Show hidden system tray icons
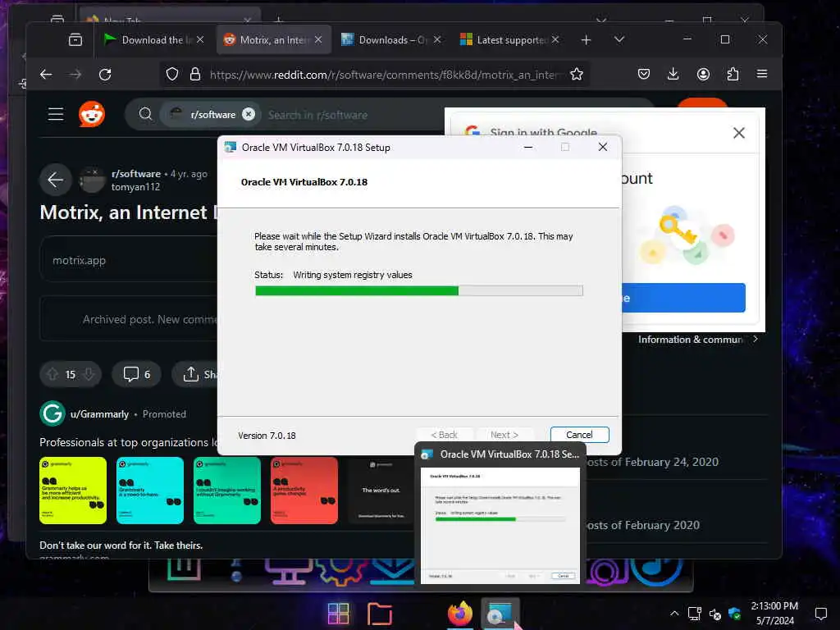This screenshot has height=630, width=840. coord(674,614)
